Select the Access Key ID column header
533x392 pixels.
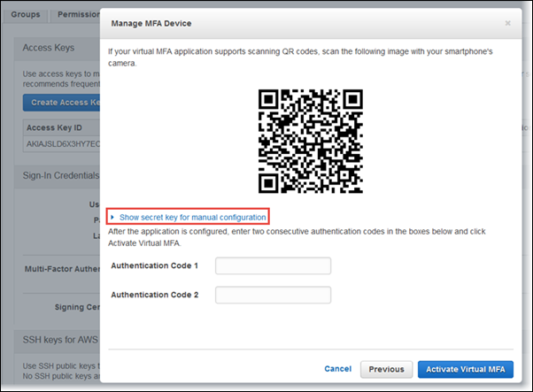tap(54, 127)
